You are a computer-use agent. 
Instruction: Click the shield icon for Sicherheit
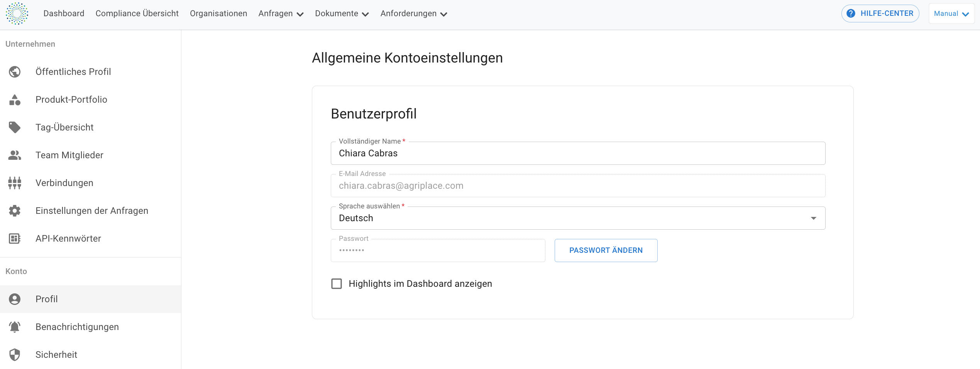[15, 355]
